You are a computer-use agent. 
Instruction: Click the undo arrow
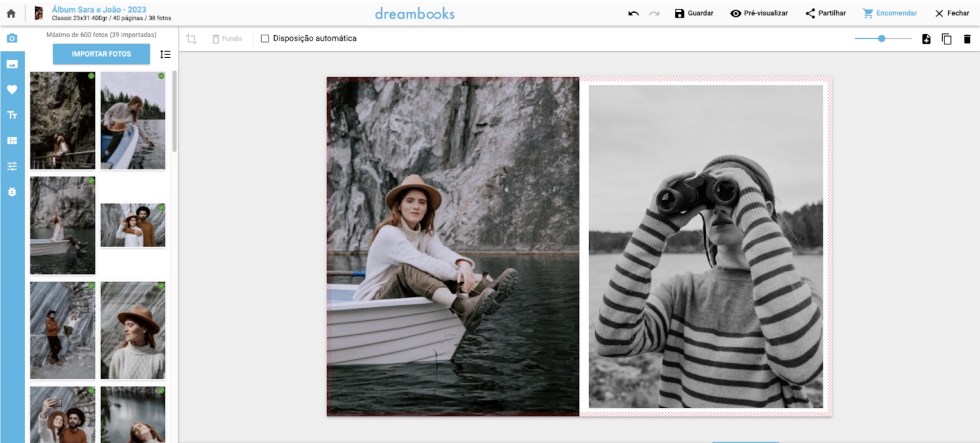pos(634,13)
